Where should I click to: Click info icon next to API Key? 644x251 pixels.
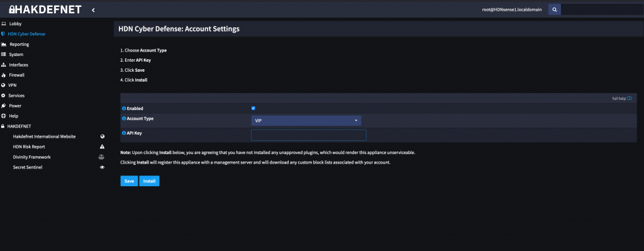(x=124, y=133)
